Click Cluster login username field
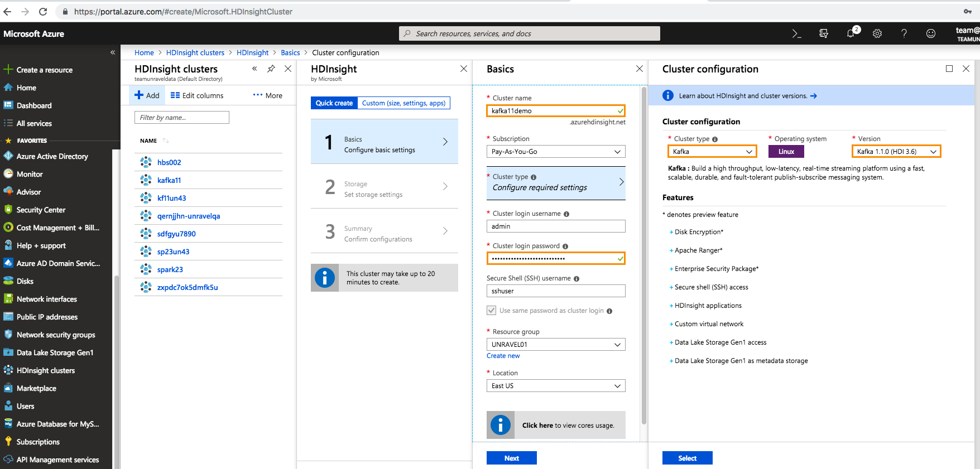Image resolution: width=980 pixels, height=469 pixels. 556,226
